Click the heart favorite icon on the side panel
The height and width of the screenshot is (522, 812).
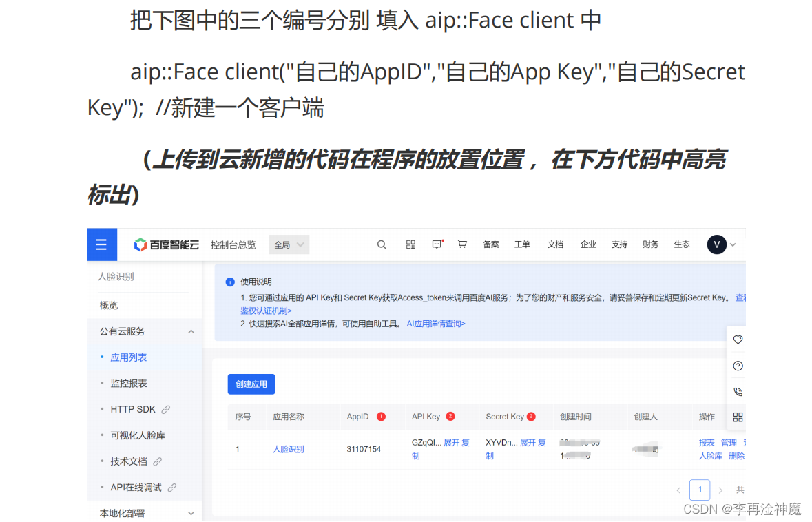point(738,340)
